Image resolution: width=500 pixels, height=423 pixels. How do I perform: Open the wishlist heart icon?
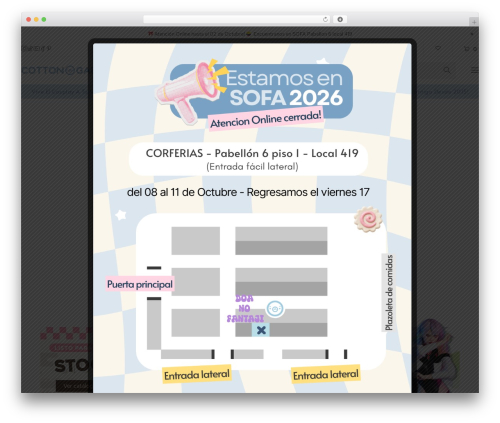coord(438,49)
